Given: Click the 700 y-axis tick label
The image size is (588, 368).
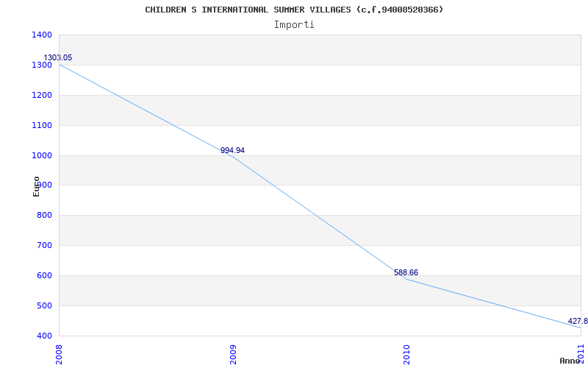Looking at the screenshot, I should 44,246.
